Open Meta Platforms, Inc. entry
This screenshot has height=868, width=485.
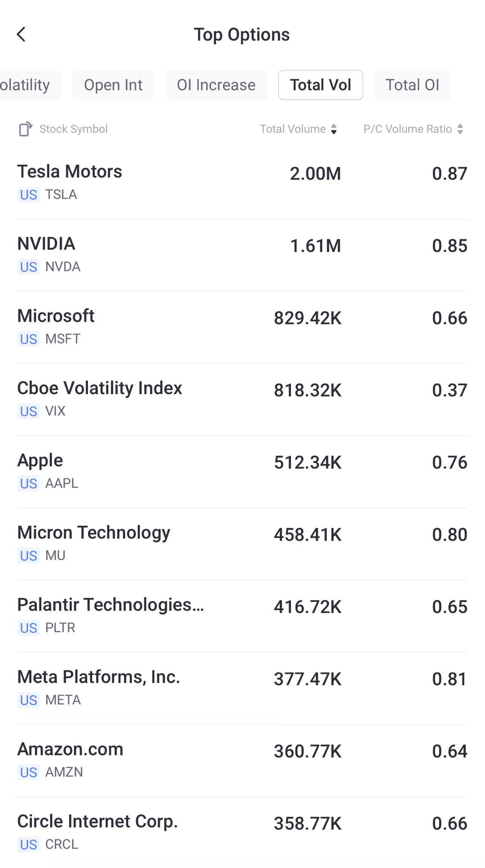coord(242,688)
